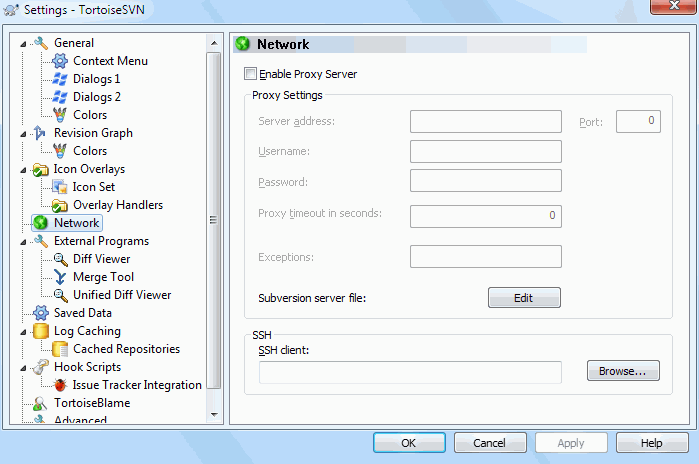Select the Icon Set tree text
Image resolution: width=699 pixels, height=464 pixels.
click(x=94, y=187)
